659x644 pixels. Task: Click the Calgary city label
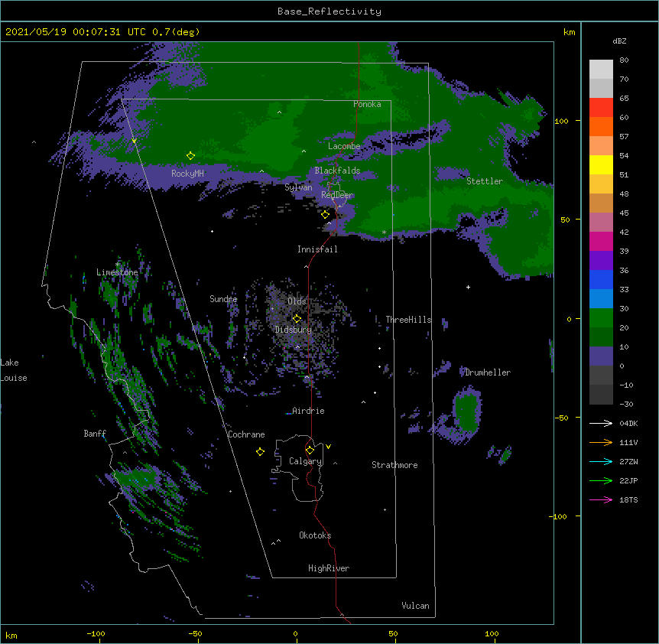(x=305, y=461)
